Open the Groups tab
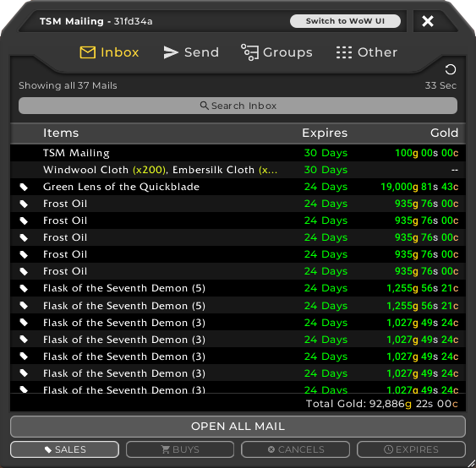 [x=276, y=52]
